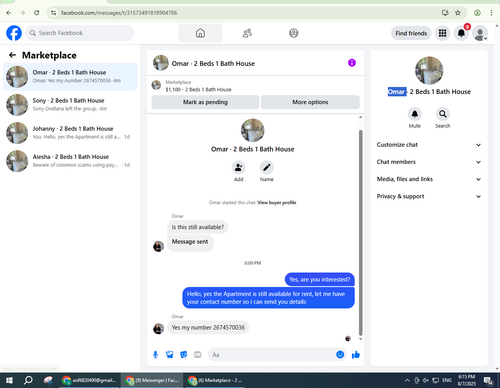Expand the Media, files and links section
The image size is (500, 388).
pyautogui.click(x=429, y=179)
